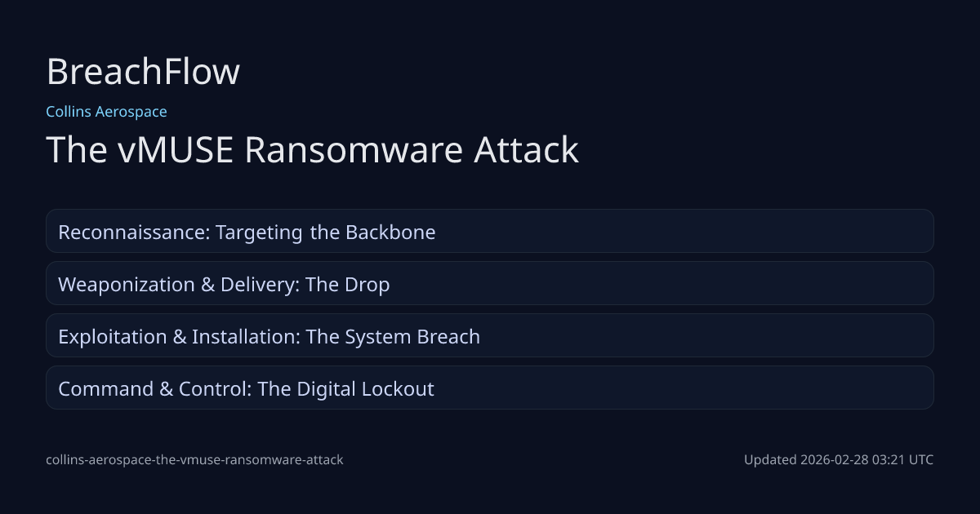
Task: Click the Updated timestamp in the footer
Action: (838, 460)
